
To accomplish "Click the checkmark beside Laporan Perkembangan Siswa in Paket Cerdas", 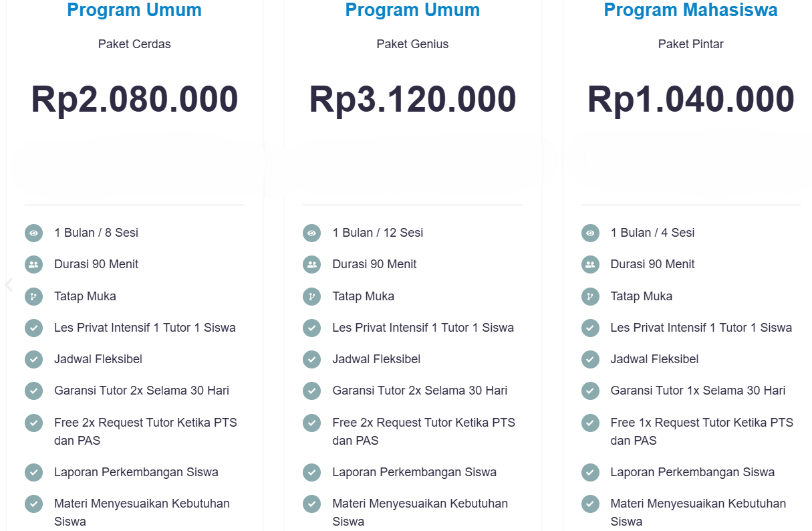I will click(x=33, y=473).
